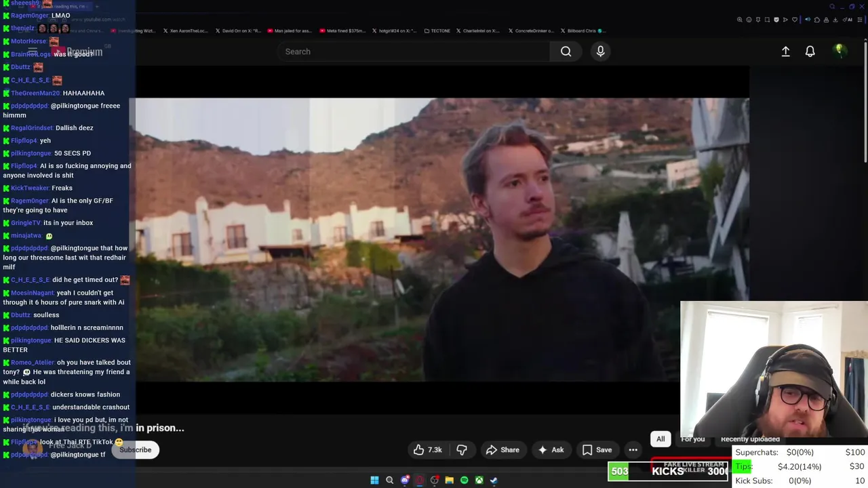The height and width of the screenshot is (488, 868).
Task: Like the video showing 7.3k likes
Action: (428, 450)
